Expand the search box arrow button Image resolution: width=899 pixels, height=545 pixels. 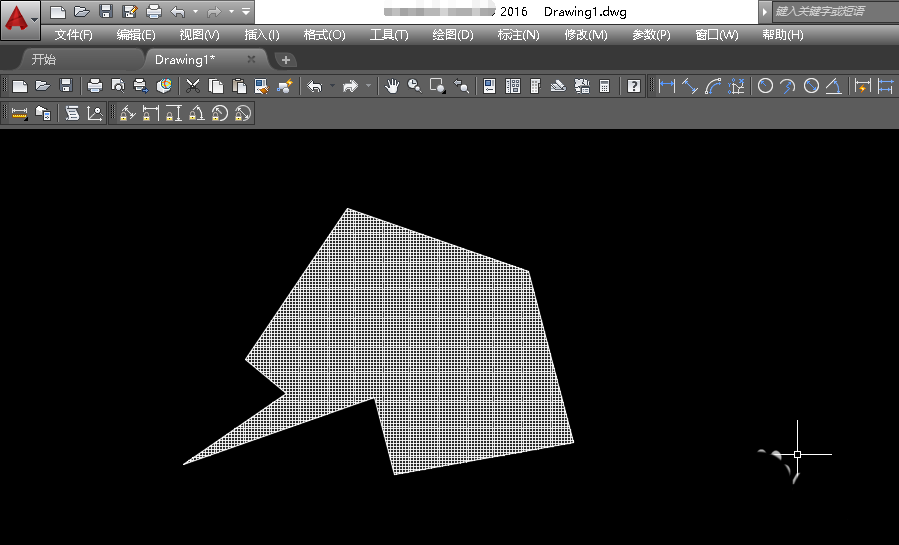pos(764,11)
